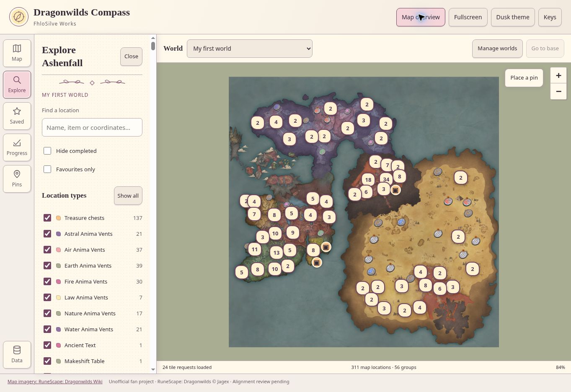571x392 pixels.
Task: Uncheck Earth Anima Vents checkbox
Action: pos(47,266)
